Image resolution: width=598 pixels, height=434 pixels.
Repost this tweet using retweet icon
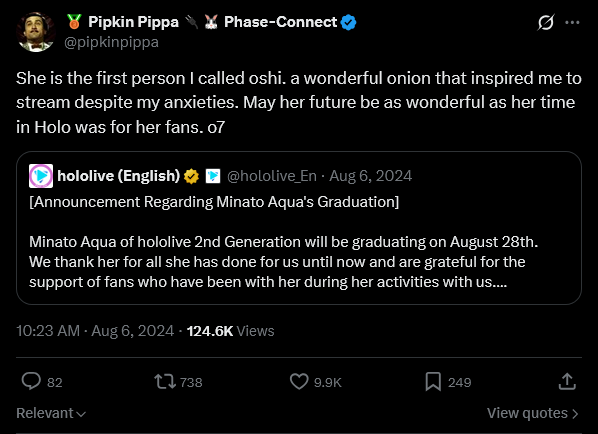click(x=165, y=381)
